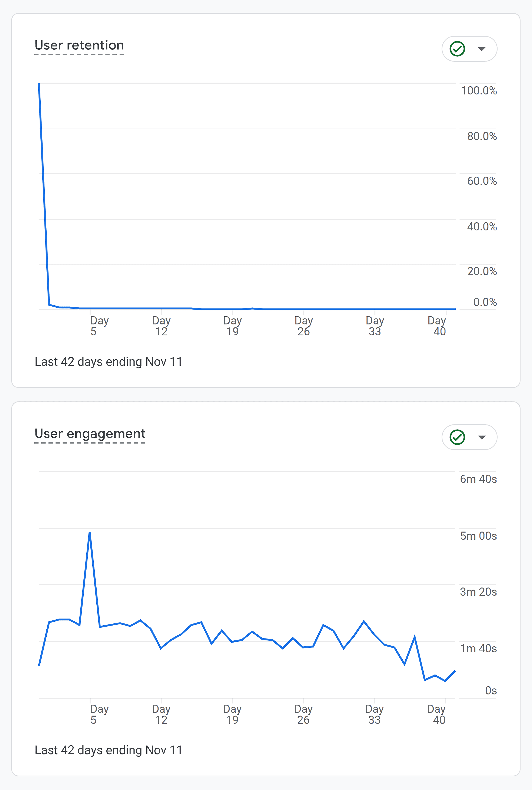Click Day 19 label on retention chart
The image size is (532, 790).
point(232,326)
